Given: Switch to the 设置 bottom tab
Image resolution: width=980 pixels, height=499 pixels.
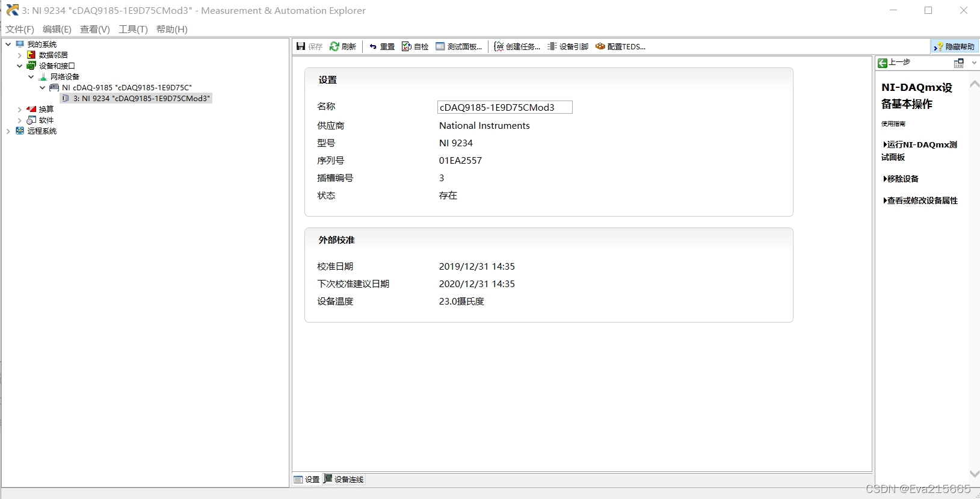Looking at the screenshot, I should point(307,479).
